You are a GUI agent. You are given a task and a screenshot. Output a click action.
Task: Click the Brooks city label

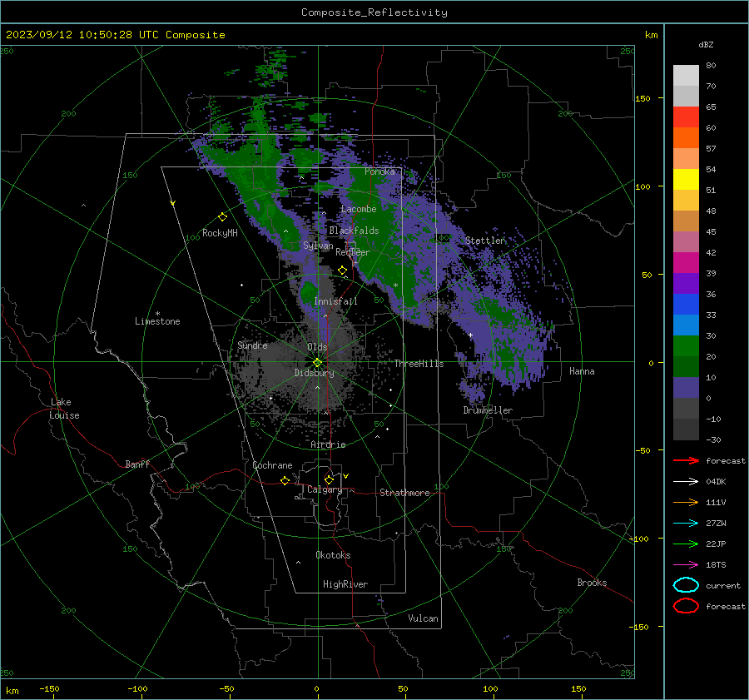(x=592, y=583)
